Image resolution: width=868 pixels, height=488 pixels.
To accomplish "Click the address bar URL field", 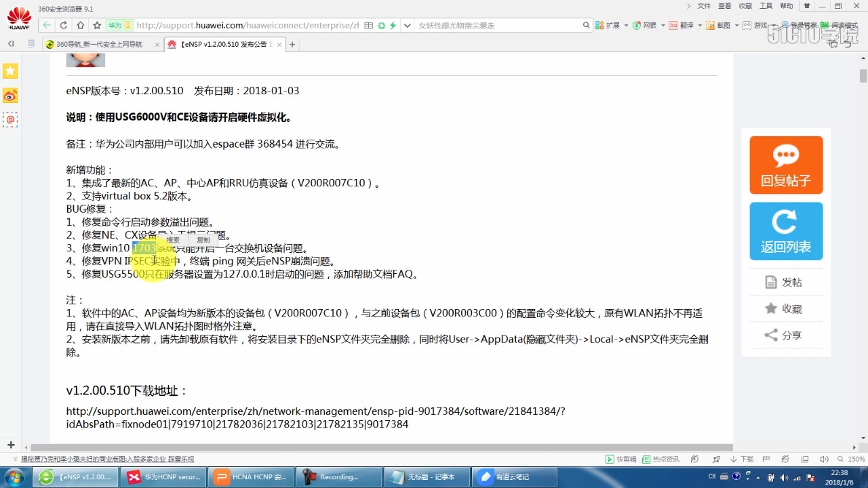I will (x=248, y=25).
